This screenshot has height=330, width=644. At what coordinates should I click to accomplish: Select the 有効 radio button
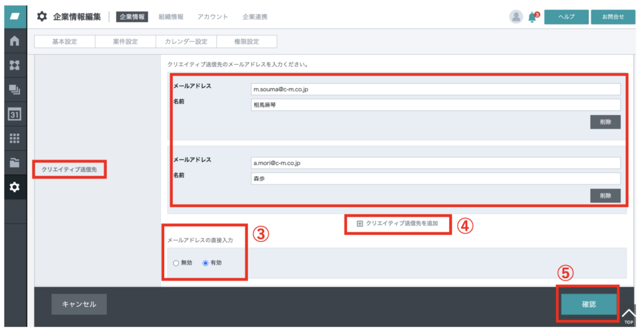click(x=206, y=263)
